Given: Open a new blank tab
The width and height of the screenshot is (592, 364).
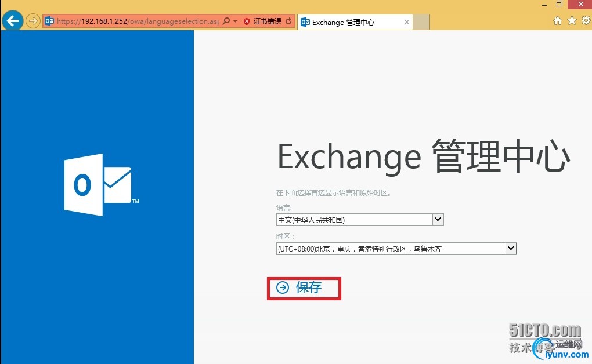Looking at the screenshot, I should pos(421,22).
